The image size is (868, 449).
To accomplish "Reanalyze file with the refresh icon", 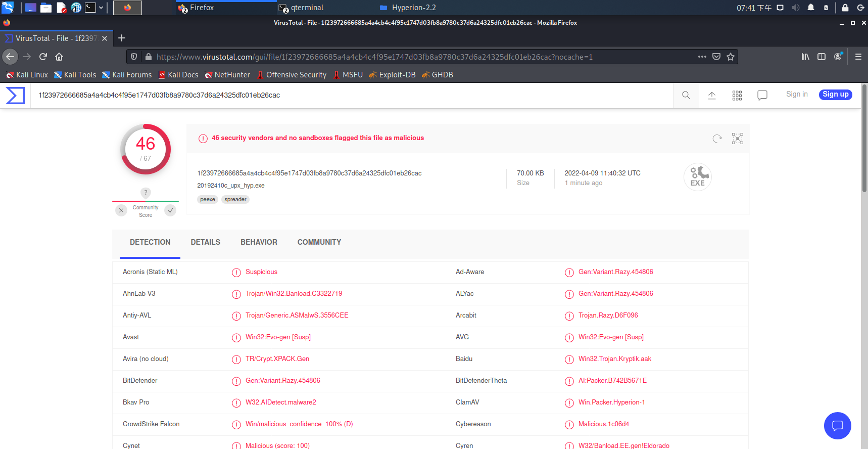I will [717, 139].
